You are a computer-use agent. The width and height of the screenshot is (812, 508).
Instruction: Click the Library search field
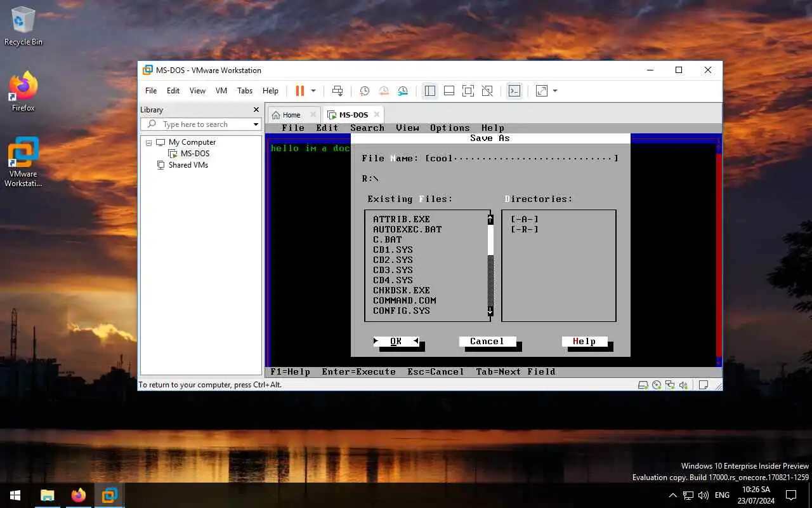pos(202,124)
